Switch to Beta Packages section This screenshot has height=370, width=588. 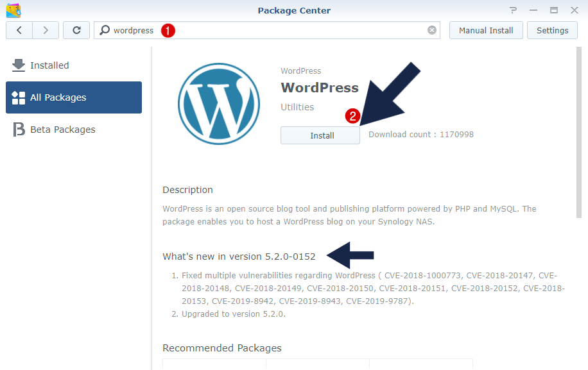click(x=74, y=130)
